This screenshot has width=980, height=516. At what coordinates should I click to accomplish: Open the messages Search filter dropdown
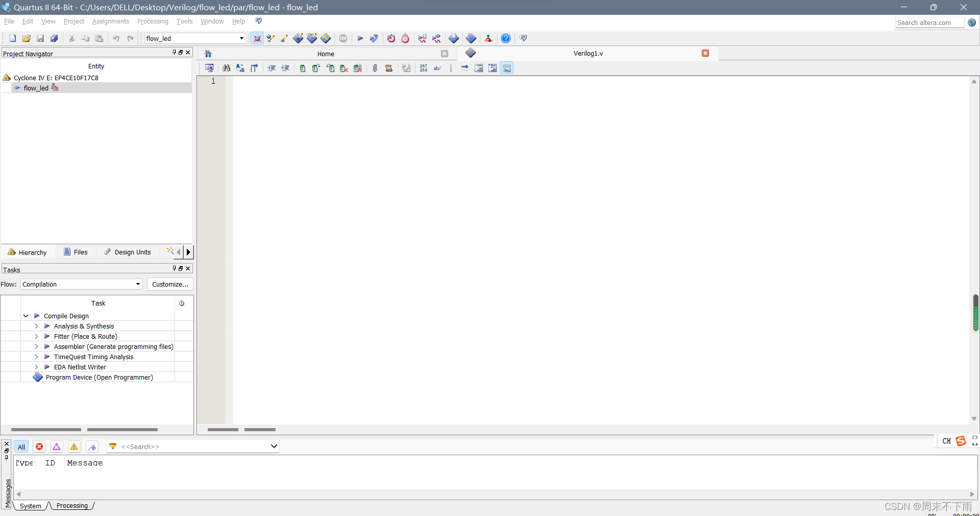(274, 446)
